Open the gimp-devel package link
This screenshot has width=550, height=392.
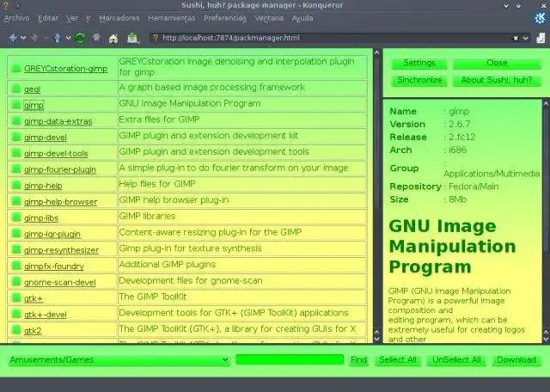(46, 138)
